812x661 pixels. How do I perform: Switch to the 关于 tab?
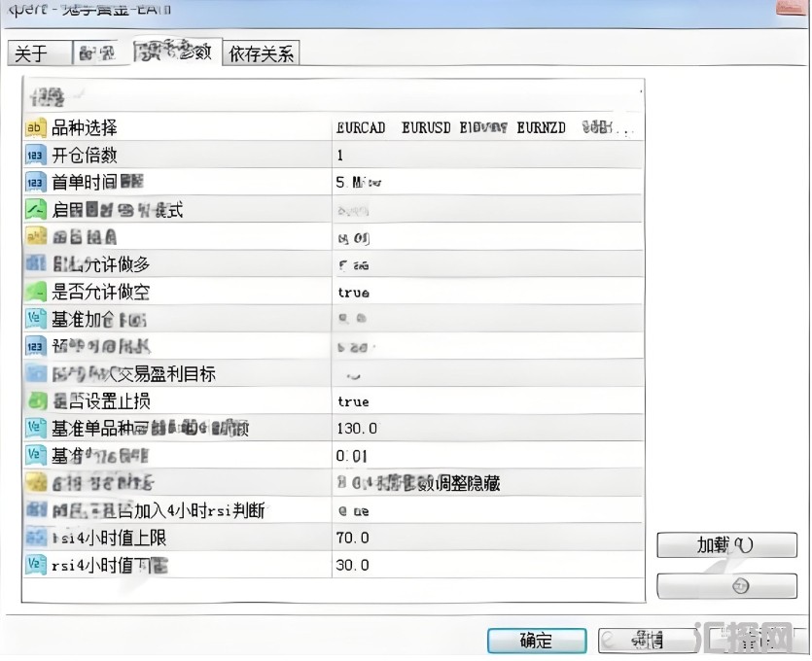40,53
